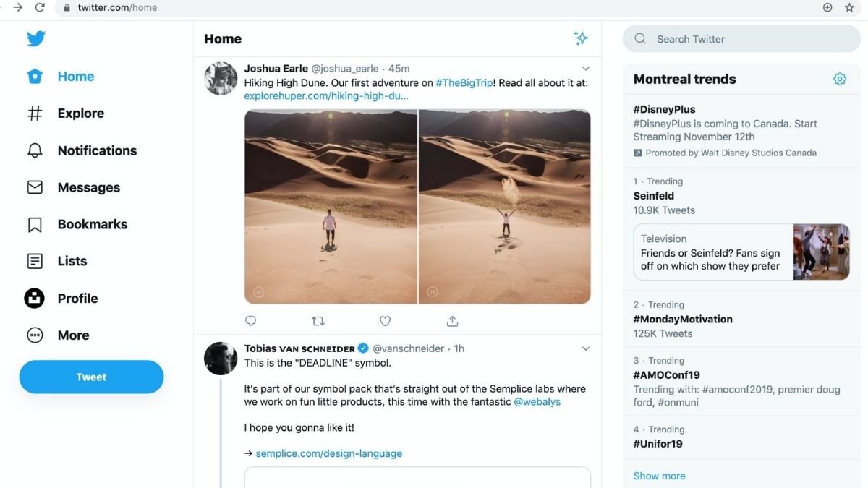Like Joshua Earle's tweet

[386, 321]
